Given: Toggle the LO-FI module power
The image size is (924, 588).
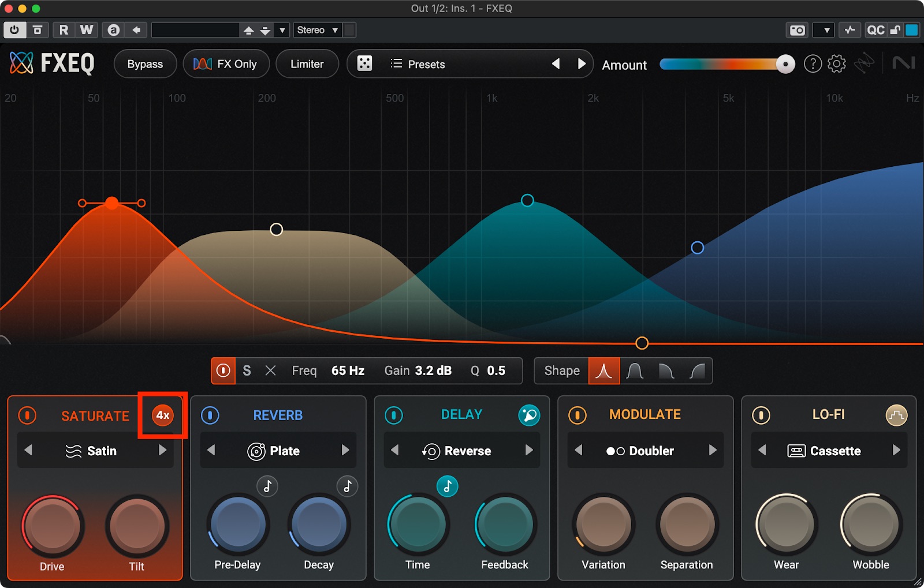Looking at the screenshot, I should click(761, 415).
